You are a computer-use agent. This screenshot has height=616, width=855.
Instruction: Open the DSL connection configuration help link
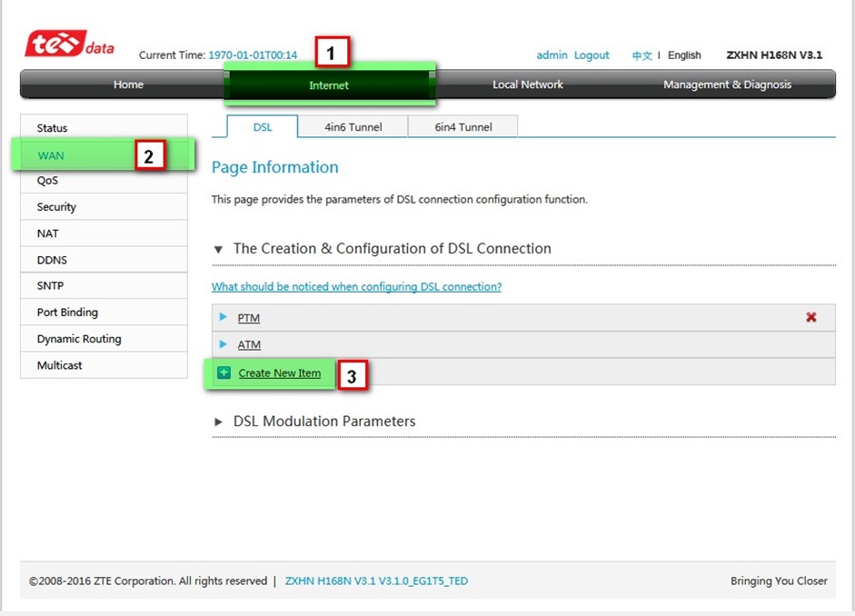(356, 286)
